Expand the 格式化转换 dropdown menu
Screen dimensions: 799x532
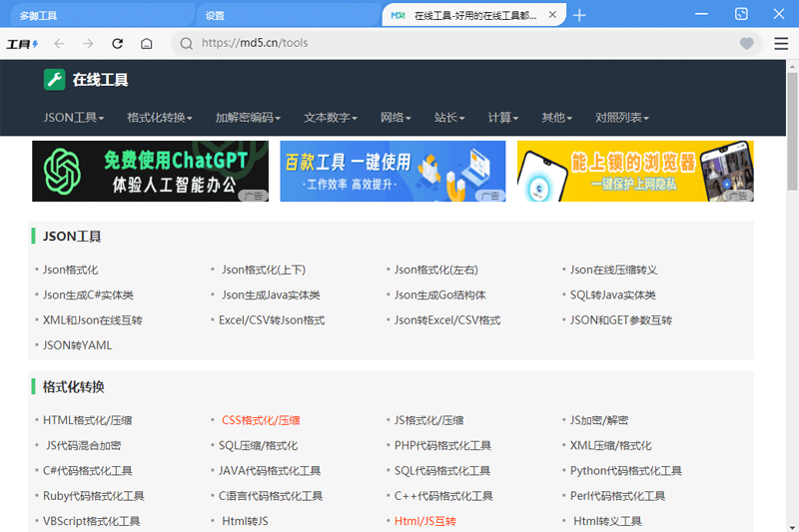[x=160, y=118]
